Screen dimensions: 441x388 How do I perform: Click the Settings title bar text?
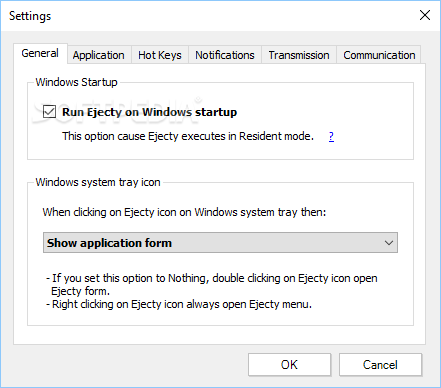pos(30,16)
